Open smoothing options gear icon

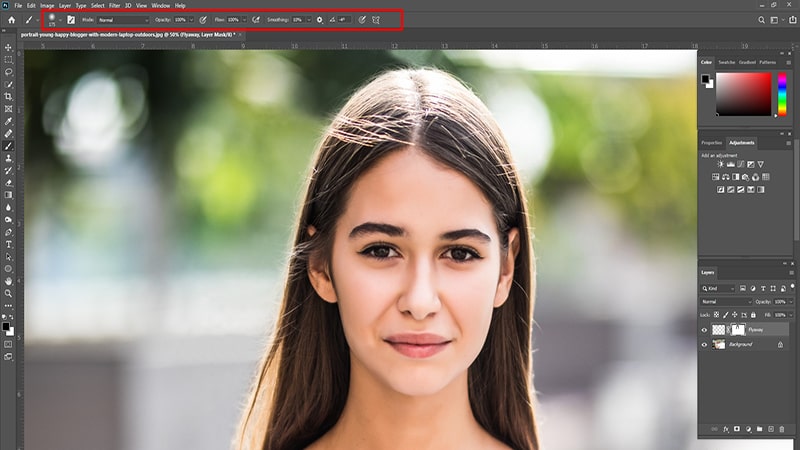(319, 20)
